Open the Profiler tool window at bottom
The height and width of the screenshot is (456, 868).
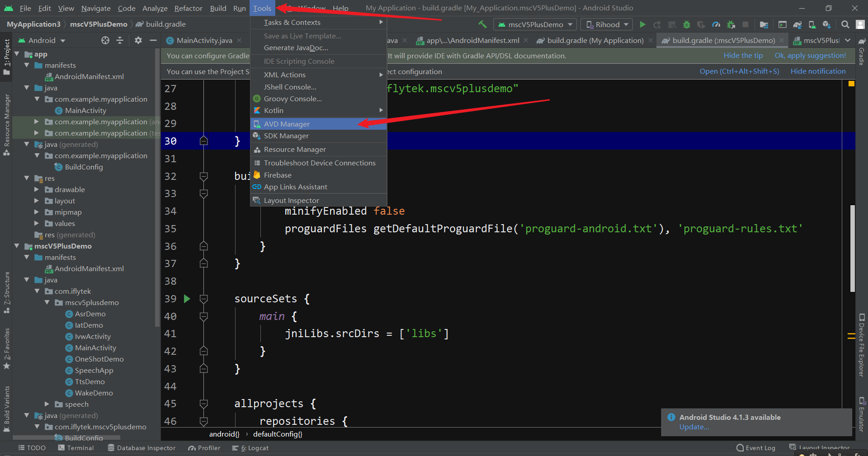204,448
